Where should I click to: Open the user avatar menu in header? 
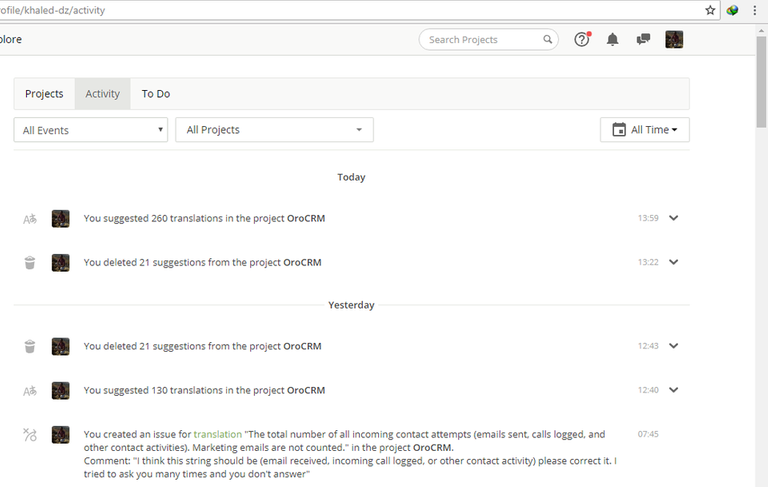[x=674, y=39]
